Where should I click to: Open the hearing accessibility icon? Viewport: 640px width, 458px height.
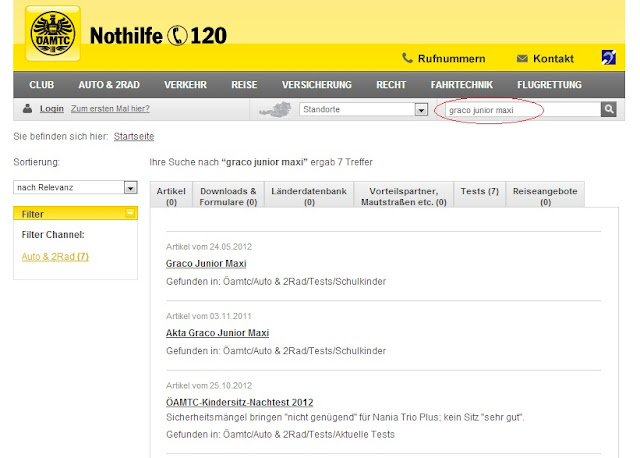[609, 58]
